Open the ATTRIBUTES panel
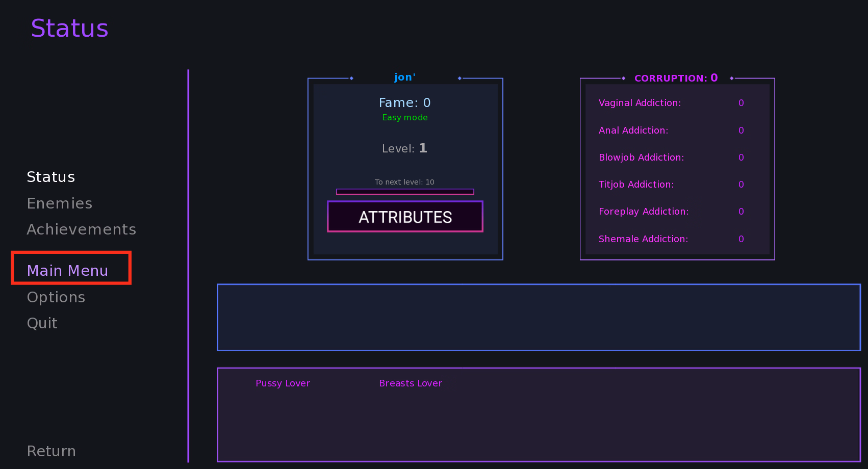868x469 pixels. pos(405,217)
